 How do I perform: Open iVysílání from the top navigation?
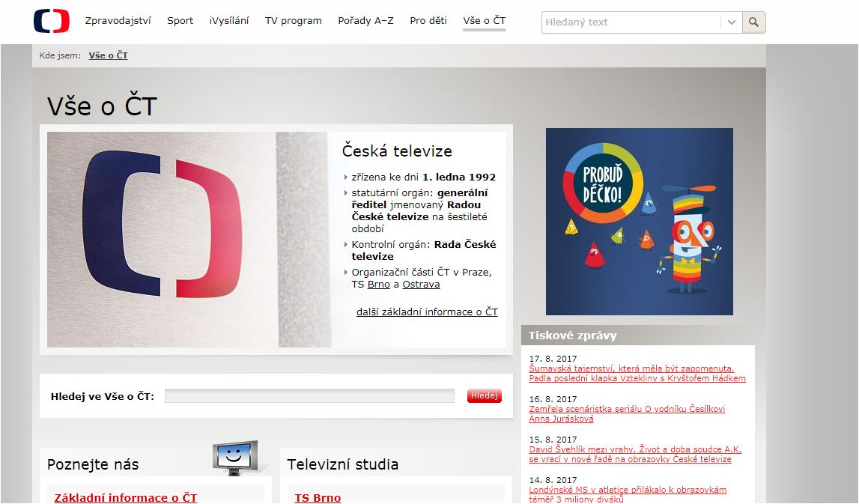click(x=229, y=21)
